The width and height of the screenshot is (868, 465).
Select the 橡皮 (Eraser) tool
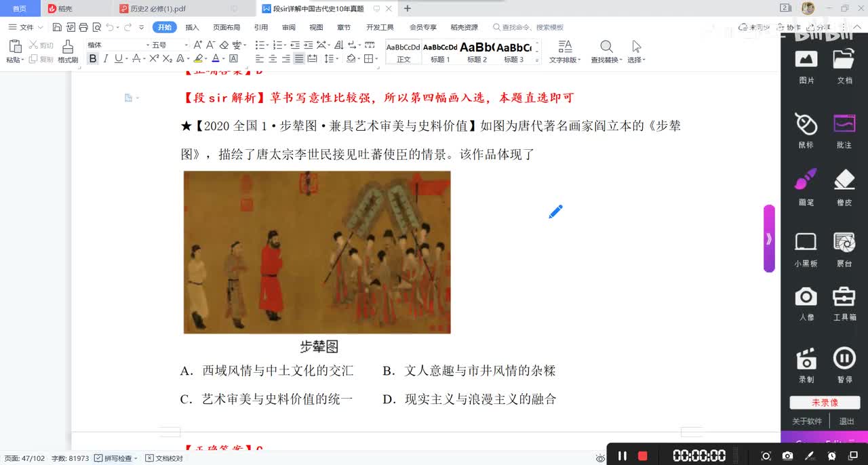[x=844, y=188]
